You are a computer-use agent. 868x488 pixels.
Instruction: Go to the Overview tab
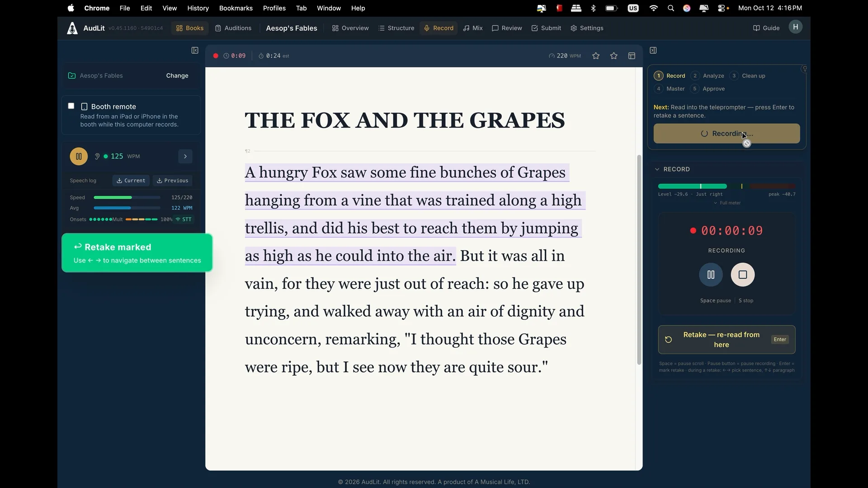(350, 28)
